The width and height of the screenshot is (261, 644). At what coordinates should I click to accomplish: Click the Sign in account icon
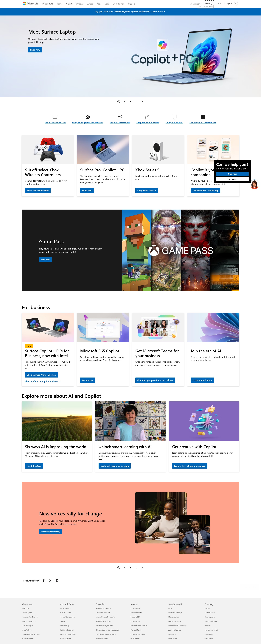click(236, 4)
